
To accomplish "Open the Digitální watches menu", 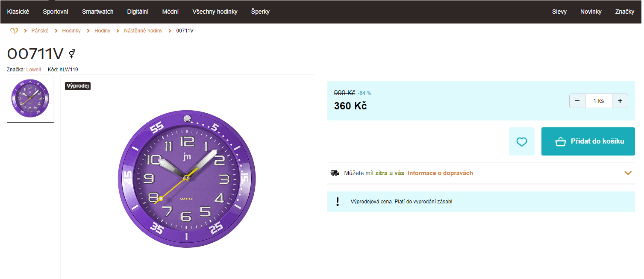I will click(x=138, y=12).
